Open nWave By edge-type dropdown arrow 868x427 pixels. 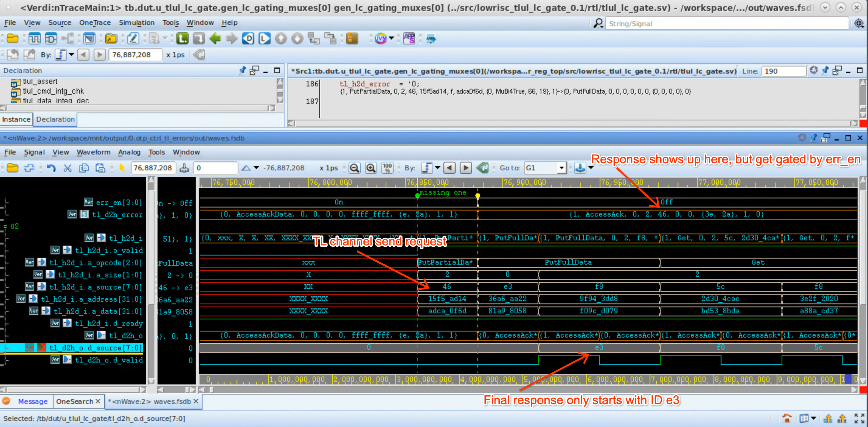click(438, 168)
